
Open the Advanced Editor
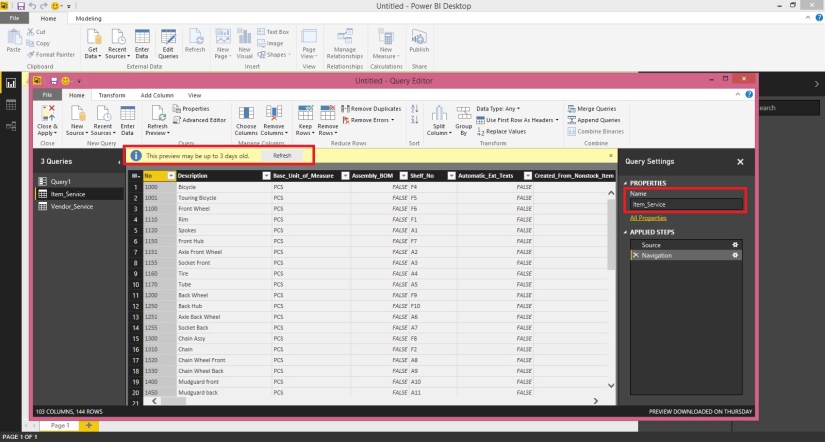pos(199,120)
